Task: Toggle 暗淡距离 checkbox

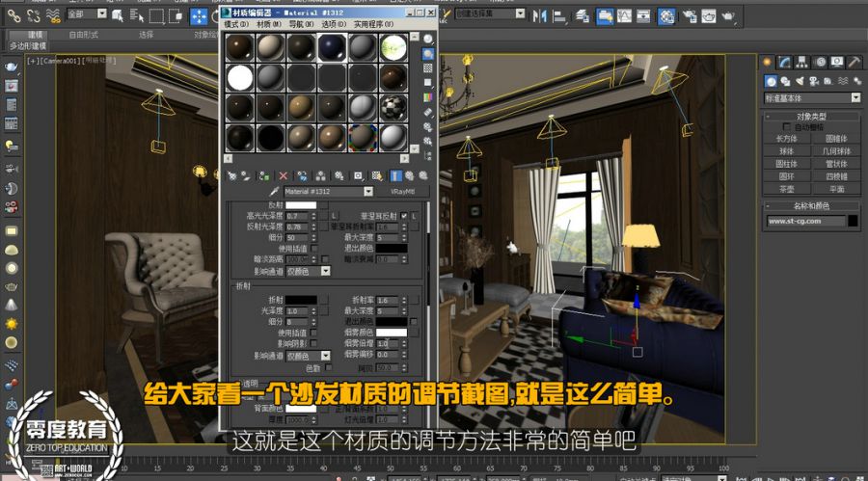Action: pyautogui.click(x=325, y=259)
